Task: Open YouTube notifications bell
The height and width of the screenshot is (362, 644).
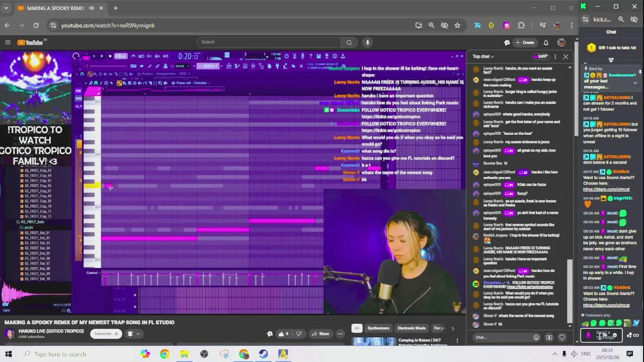Action: pyautogui.click(x=546, y=42)
